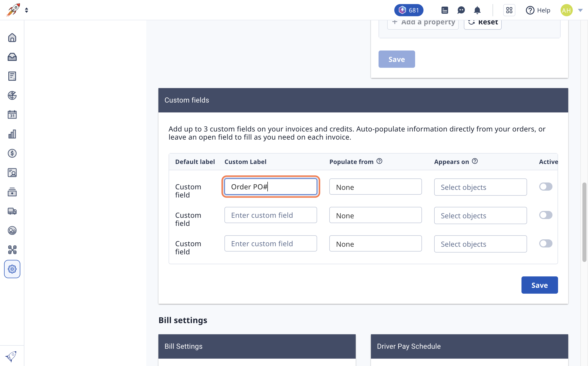Screen dimensions: 588x366
Task: Expand Populate from dropdown for first row
Action: tap(375, 187)
